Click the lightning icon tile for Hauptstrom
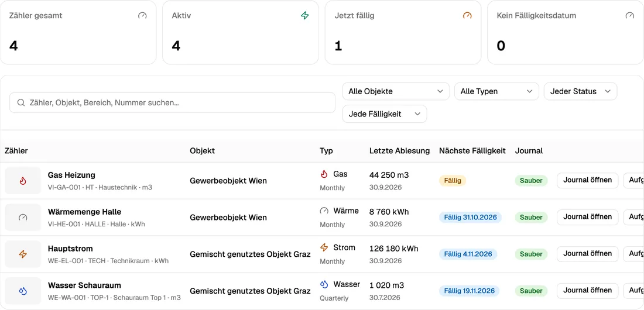The image size is (644, 310). [23, 254]
